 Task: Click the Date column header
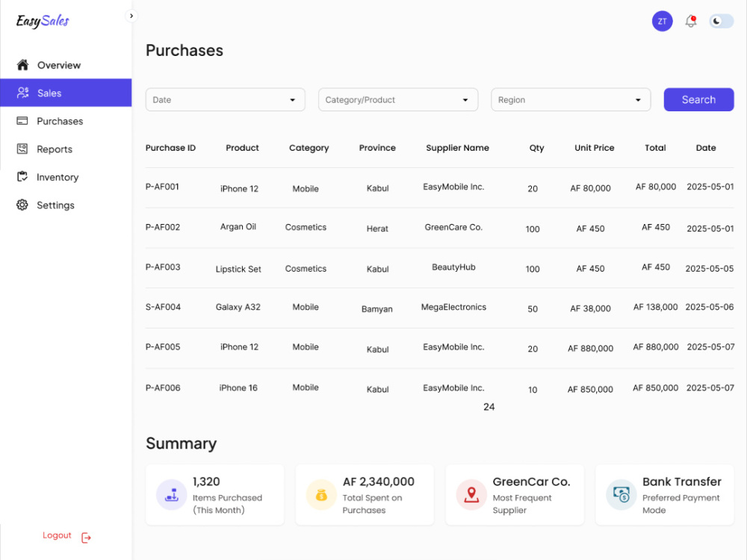coord(706,148)
